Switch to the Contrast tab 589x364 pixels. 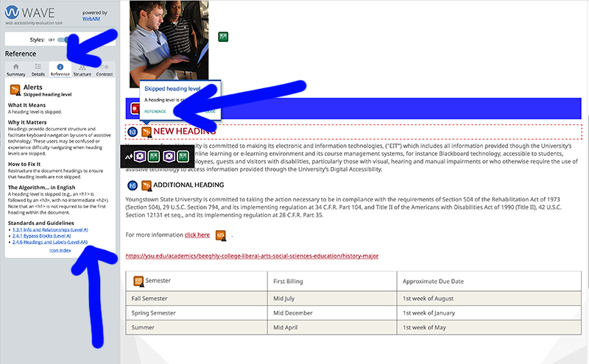105,69
